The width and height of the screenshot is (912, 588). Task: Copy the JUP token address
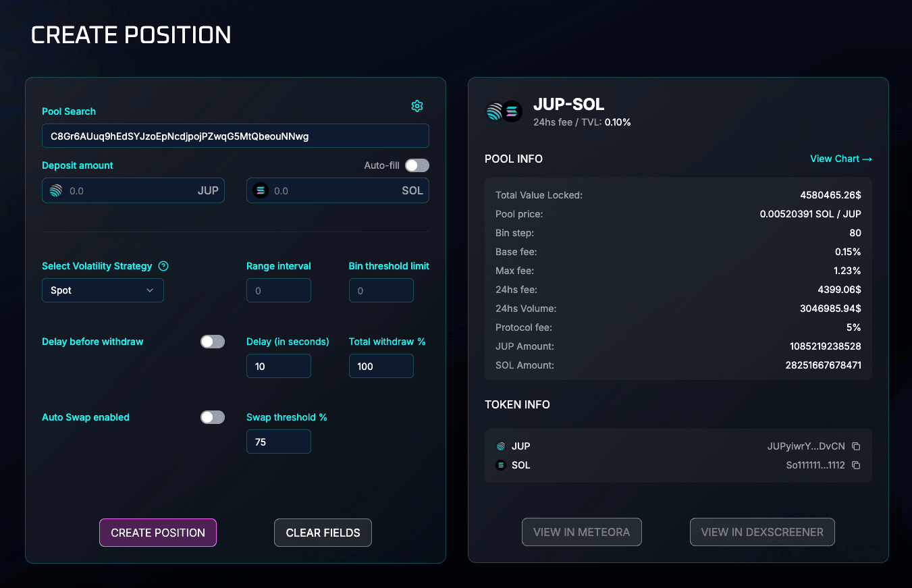pos(856,446)
